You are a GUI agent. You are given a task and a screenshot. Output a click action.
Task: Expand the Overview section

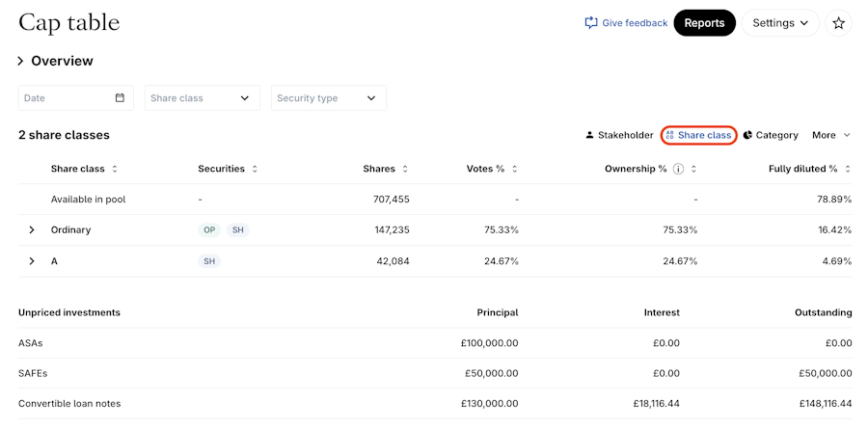coord(20,62)
